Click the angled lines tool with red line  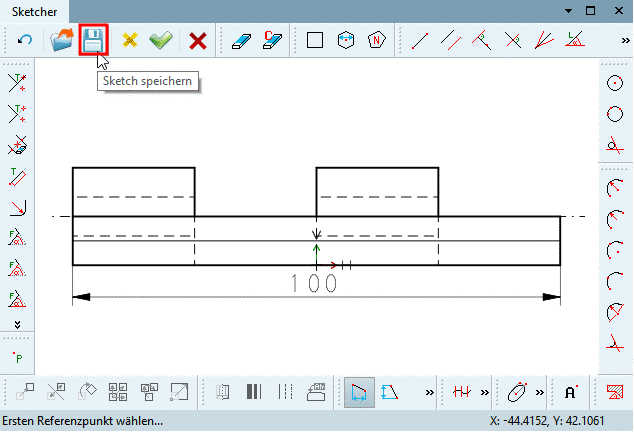(544, 40)
